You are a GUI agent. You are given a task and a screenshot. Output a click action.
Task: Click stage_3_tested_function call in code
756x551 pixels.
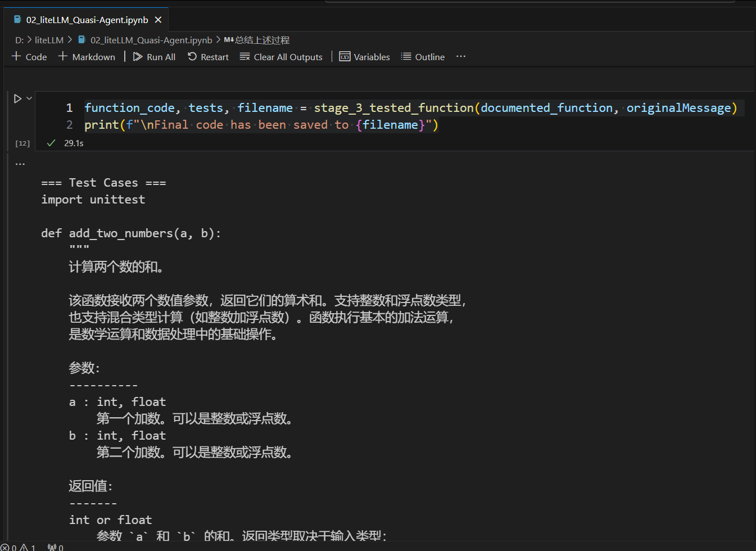pos(393,107)
